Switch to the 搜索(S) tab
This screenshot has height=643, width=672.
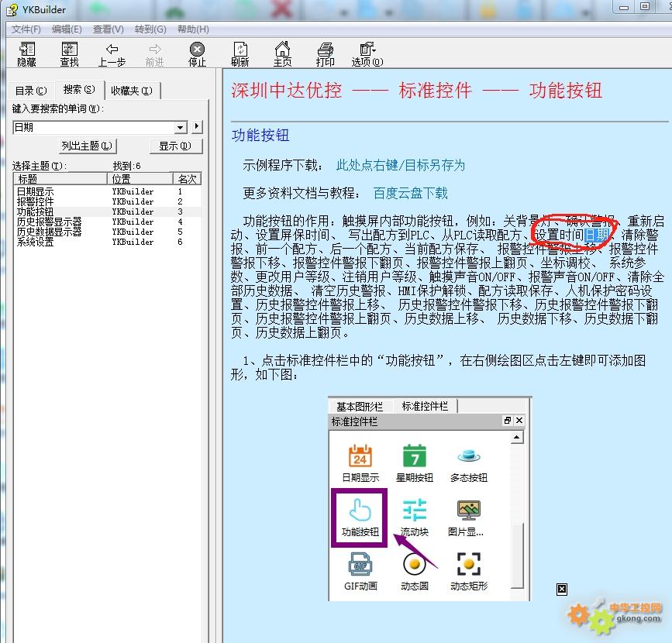[79, 90]
